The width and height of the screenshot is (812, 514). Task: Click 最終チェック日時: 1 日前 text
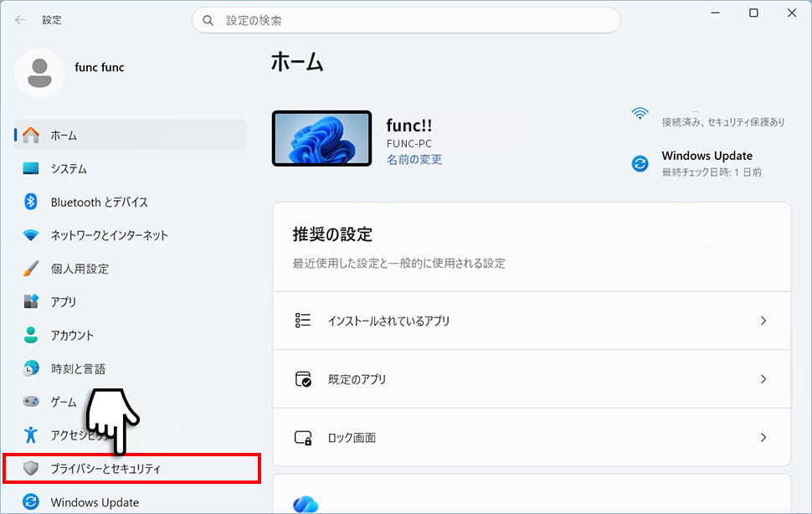tap(712, 172)
